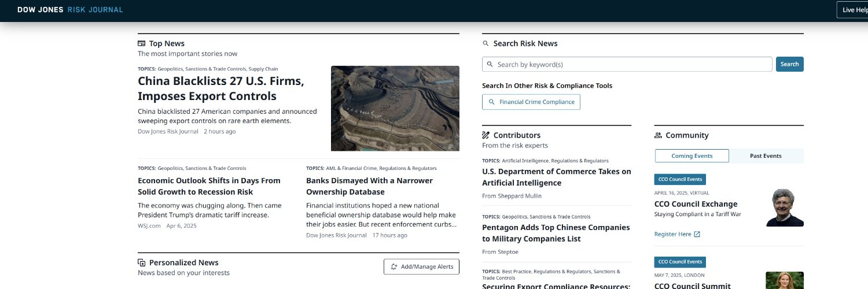Click the Top News section heading
Screen dimensions: 868x289
[x=167, y=43]
